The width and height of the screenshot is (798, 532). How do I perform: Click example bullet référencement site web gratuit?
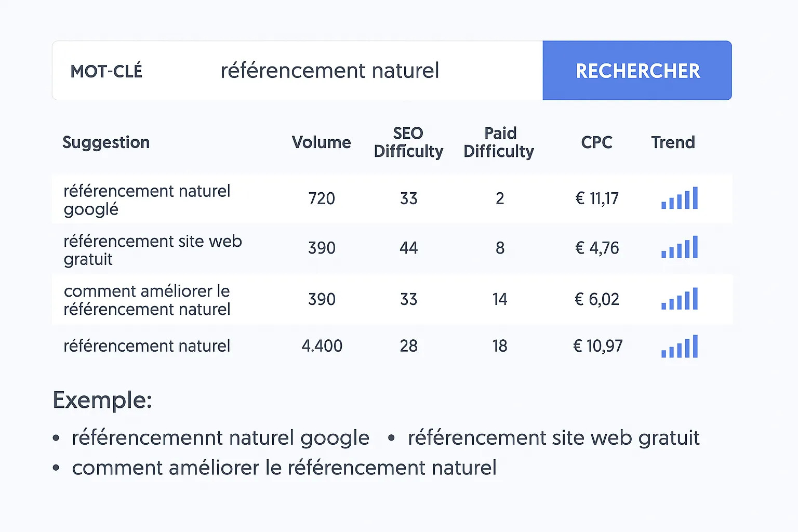pos(554,438)
